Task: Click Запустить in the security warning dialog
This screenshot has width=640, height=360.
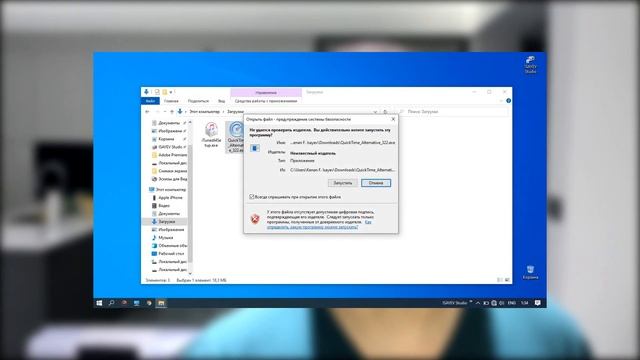Action: (342, 183)
